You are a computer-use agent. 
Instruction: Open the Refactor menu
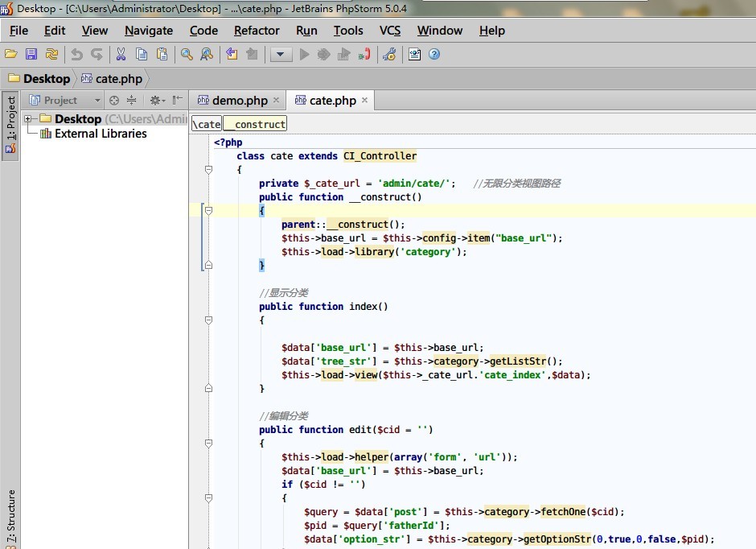click(x=257, y=31)
